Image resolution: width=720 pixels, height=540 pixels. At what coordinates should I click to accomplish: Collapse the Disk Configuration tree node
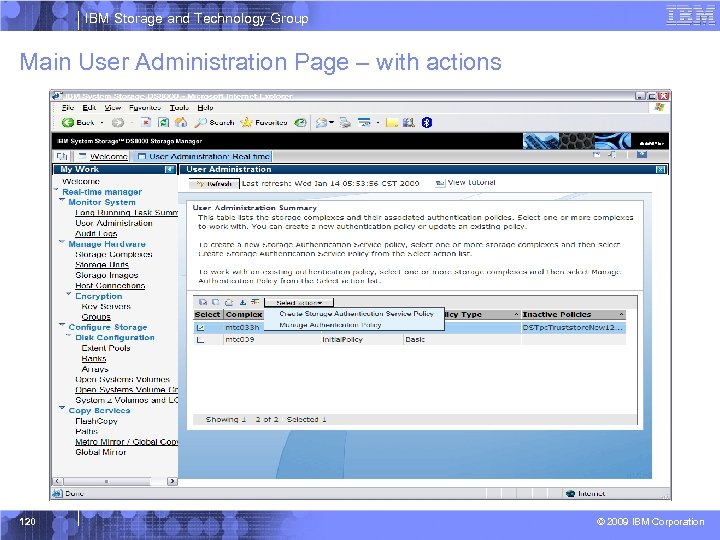click(69, 335)
